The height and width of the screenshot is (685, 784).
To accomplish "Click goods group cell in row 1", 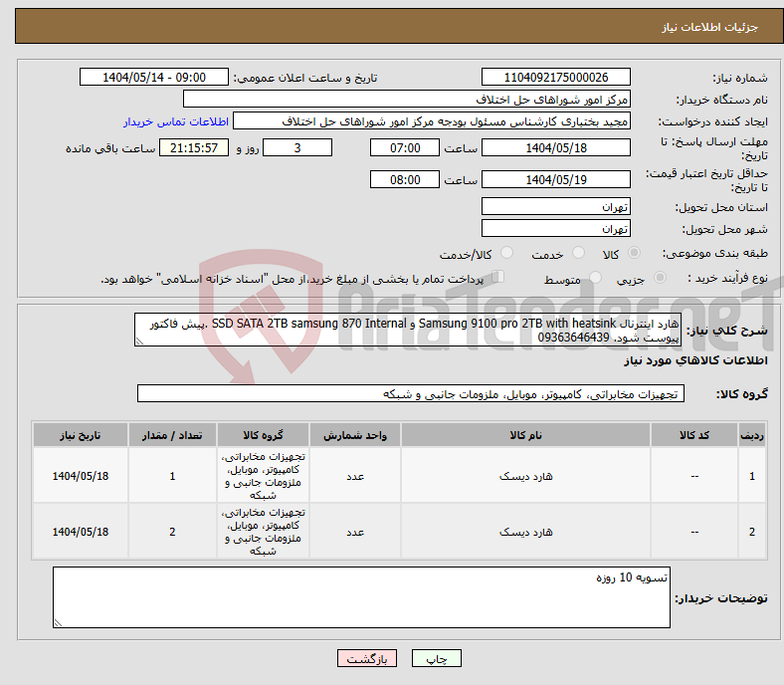I will point(263,475).
